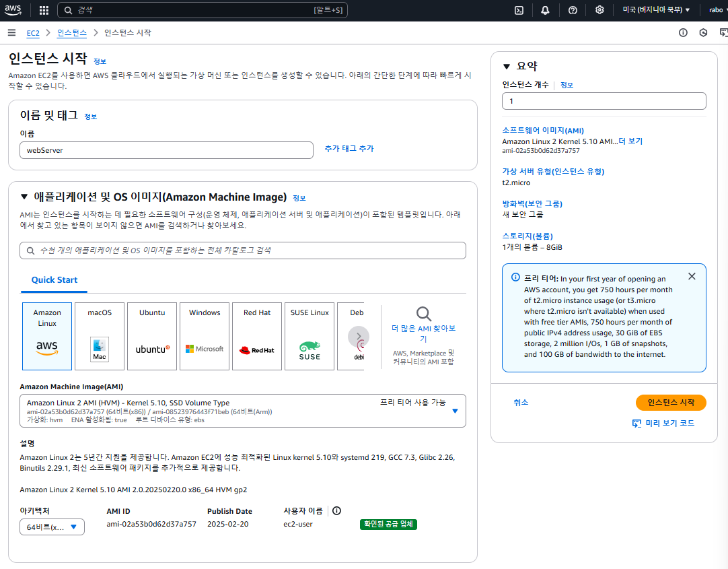Click 추가 태그 추가 link
Screen dimensions: 728x569
pyautogui.click(x=349, y=149)
